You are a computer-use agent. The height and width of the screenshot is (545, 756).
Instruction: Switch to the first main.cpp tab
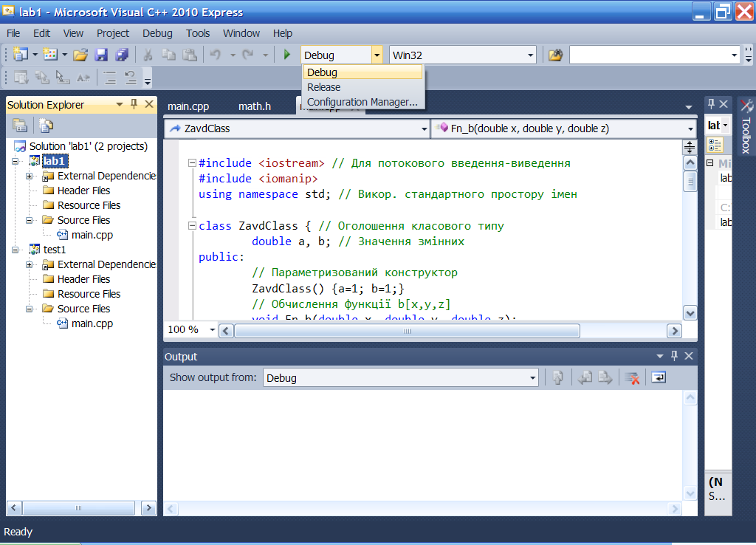(x=188, y=106)
